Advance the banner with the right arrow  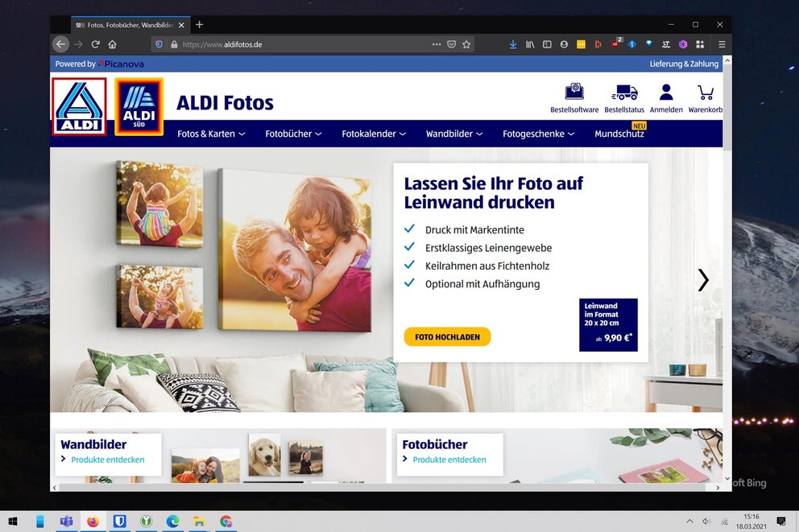tap(703, 280)
